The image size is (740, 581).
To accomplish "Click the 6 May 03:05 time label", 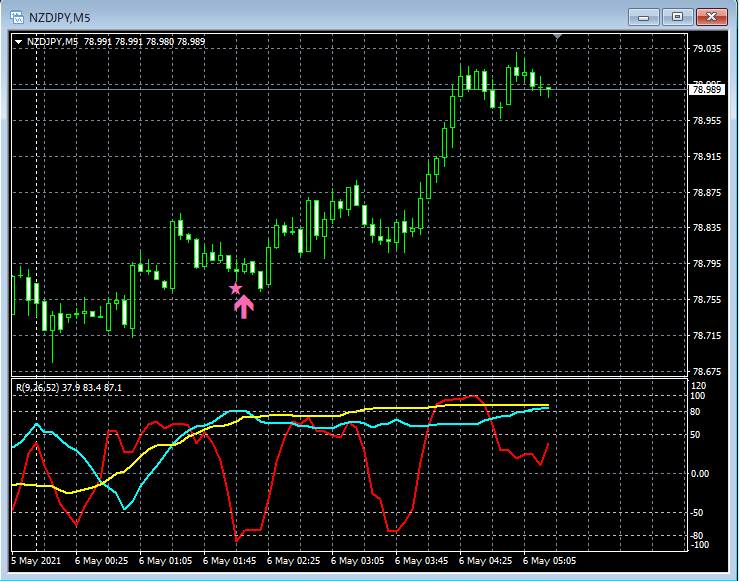I will pyautogui.click(x=358, y=561).
